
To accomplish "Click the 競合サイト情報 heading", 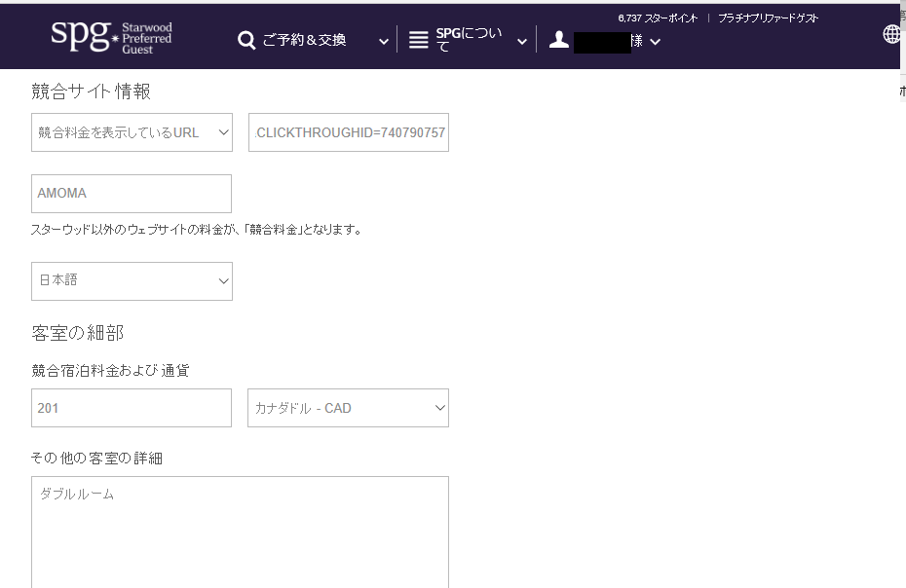I will (x=91, y=92).
